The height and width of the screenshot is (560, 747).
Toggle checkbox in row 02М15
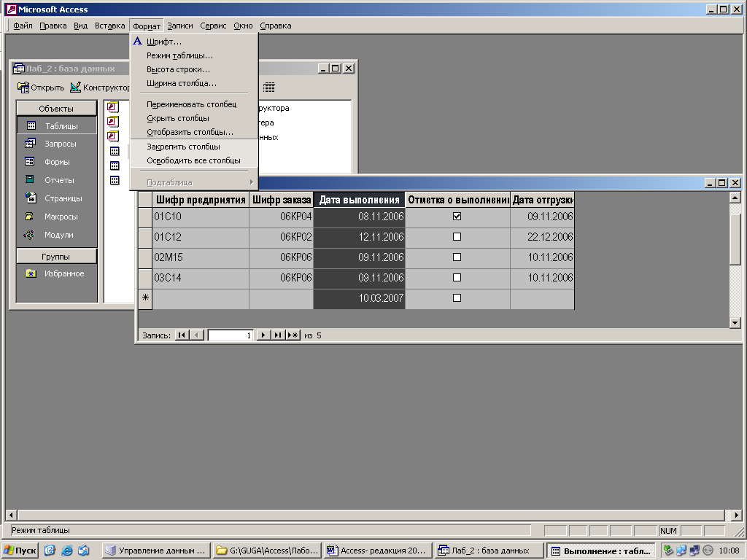click(457, 257)
